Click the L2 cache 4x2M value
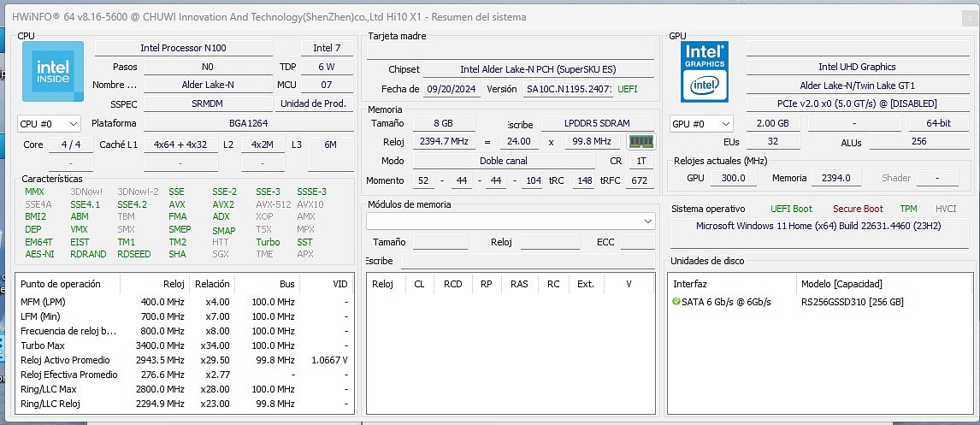980x425 pixels. pyautogui.click(x=263, y=145)
